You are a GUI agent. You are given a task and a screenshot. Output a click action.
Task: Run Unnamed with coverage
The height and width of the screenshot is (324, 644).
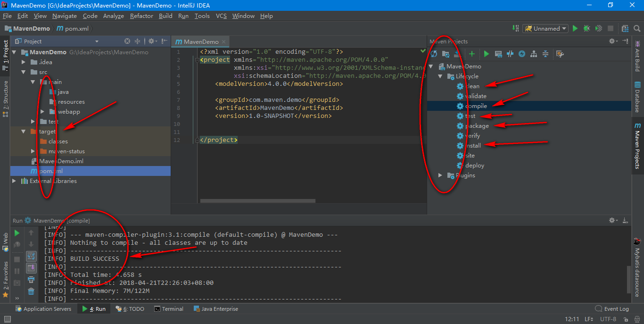pos(598,28)
